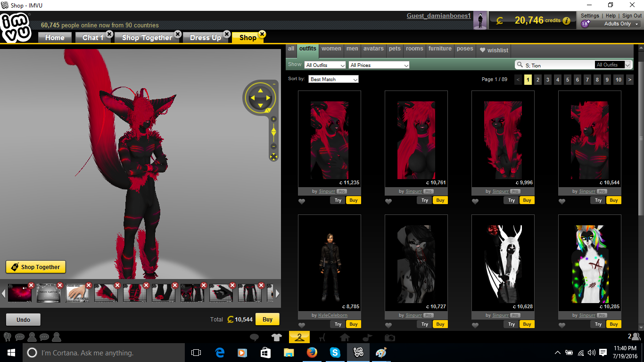Heart the KyleCeleborn 8,785 outfit

(302, 325)
